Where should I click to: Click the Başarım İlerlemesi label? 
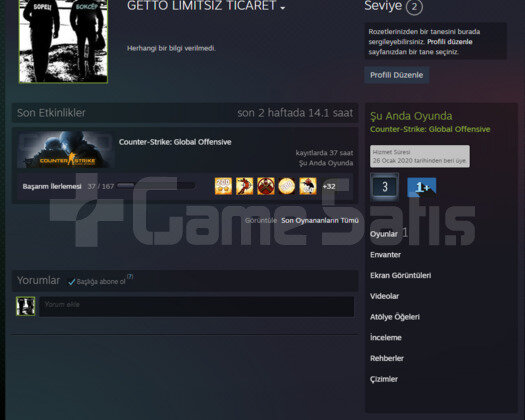pyautogui.click(x=52, y=186)
